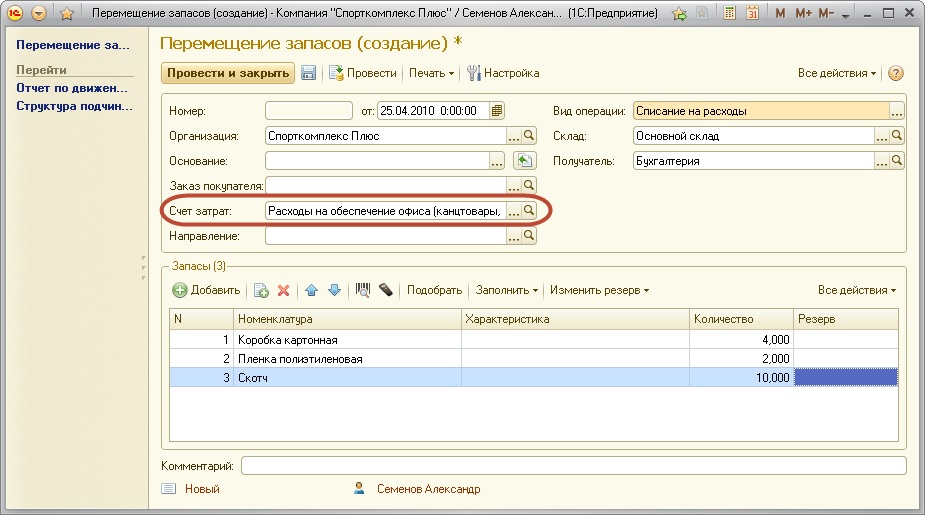Click the save document floppy disk icon
The image size is (925, 515).
coord(308,73)
